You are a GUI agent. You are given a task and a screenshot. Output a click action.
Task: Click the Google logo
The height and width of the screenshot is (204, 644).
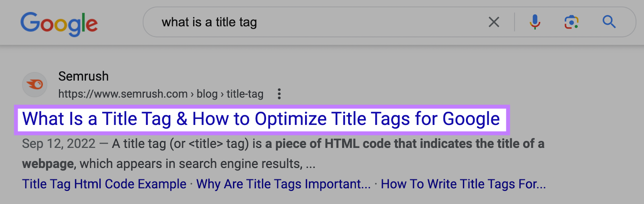(59, 23)
